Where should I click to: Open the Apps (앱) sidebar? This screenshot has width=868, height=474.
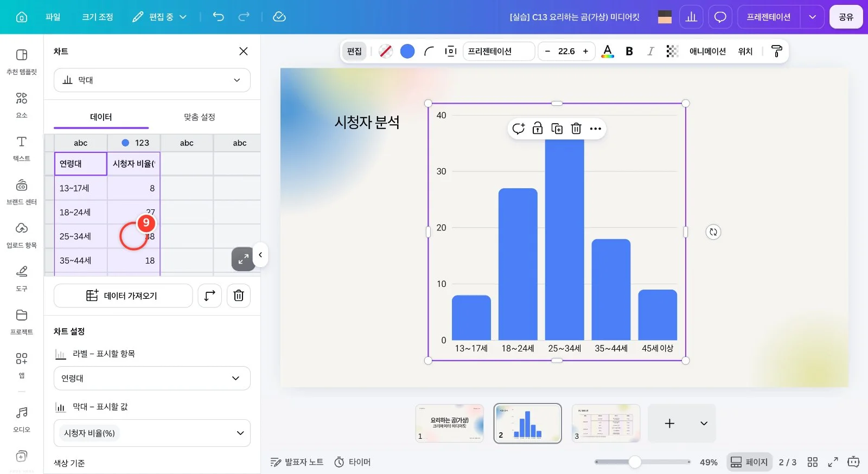pos(22,365)
